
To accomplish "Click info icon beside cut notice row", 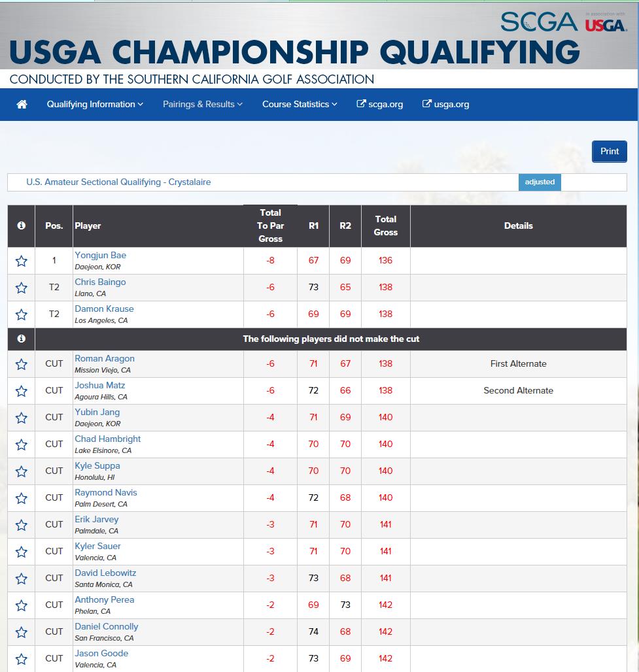I will tap(22, 339).
